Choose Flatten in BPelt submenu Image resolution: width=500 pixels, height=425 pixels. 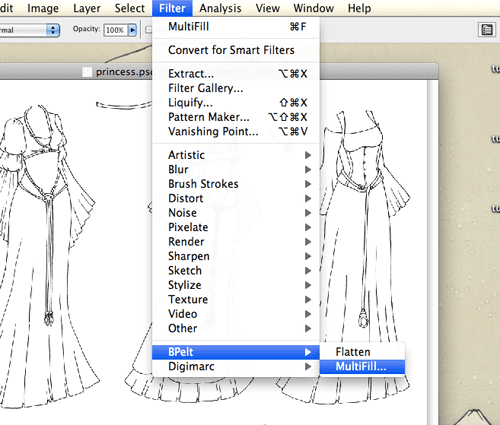point(362,352)
